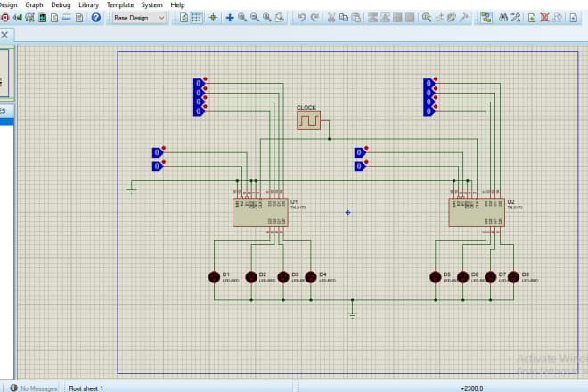Select the CLOCK generator component

(308, 120)
